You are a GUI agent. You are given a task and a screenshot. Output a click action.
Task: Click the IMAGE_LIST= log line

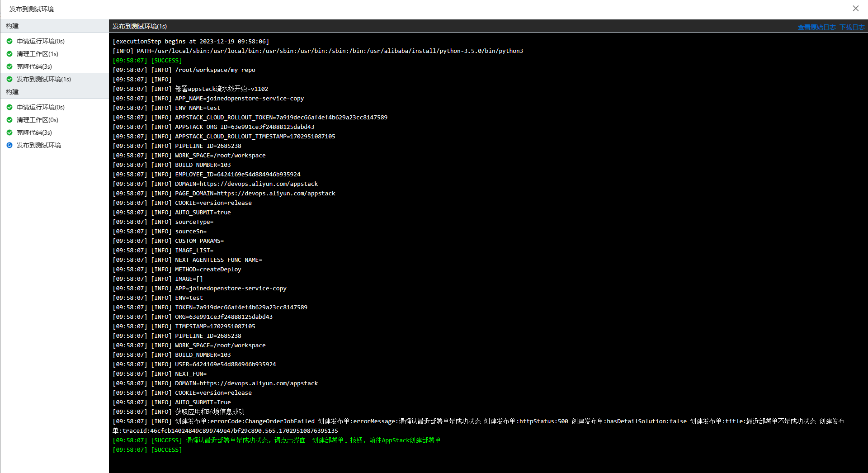[x=163, y=250]
